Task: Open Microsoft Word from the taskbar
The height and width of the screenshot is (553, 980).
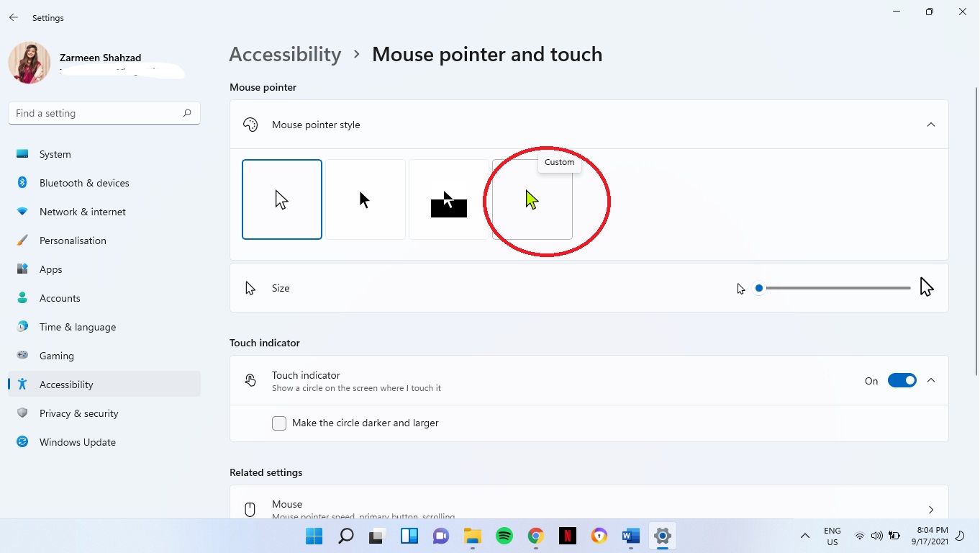Action: pyautogui.click(x=630, y=536)
